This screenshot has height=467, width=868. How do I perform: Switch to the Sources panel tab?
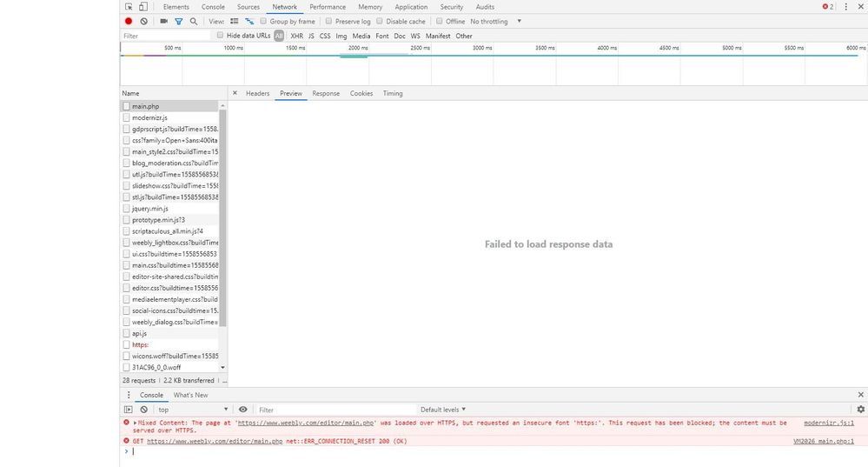pos(248,7)
